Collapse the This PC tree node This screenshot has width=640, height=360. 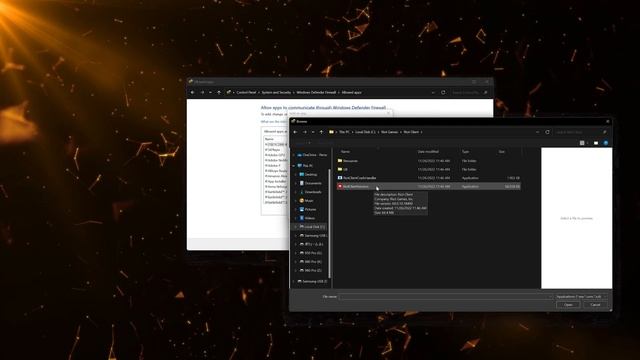pyautogui.click(x=293, y=166)
